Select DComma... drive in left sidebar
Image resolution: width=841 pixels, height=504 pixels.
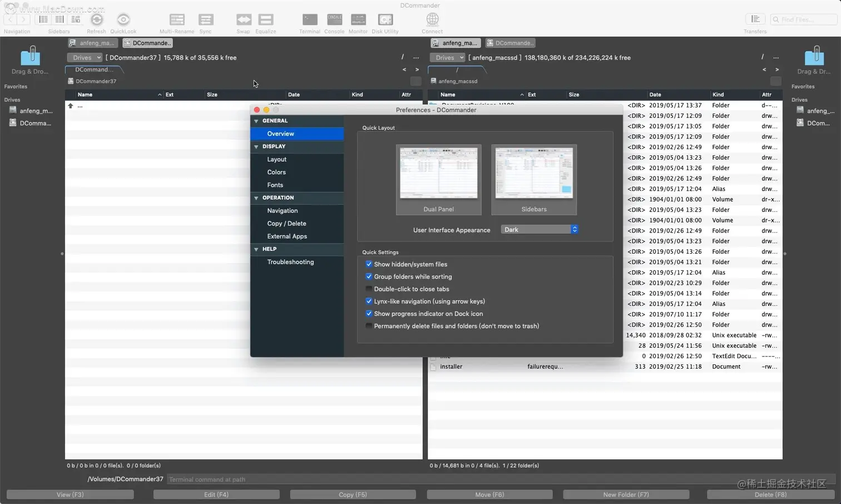[x=31, y=123]
